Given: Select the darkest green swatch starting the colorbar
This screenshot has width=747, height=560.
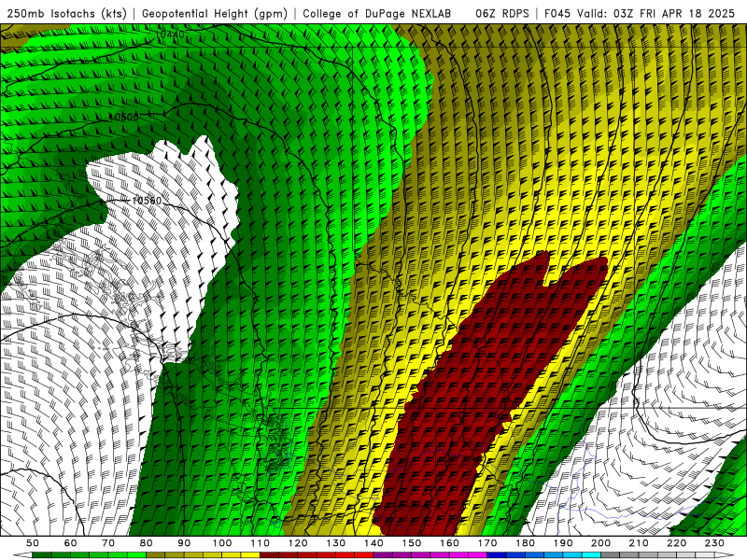Looking at the screenshot, I should [41, 555].
